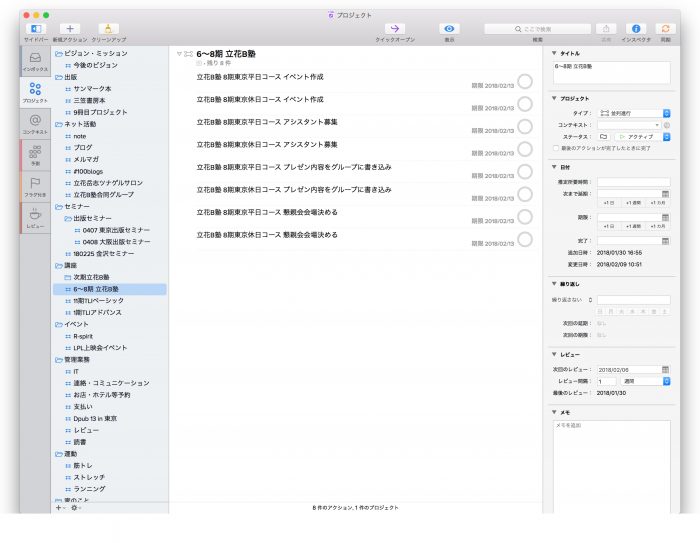Run クリーンアップ from the toolbar
The width and height of the screenshot is (700, 543).
(x=108, y=29)
